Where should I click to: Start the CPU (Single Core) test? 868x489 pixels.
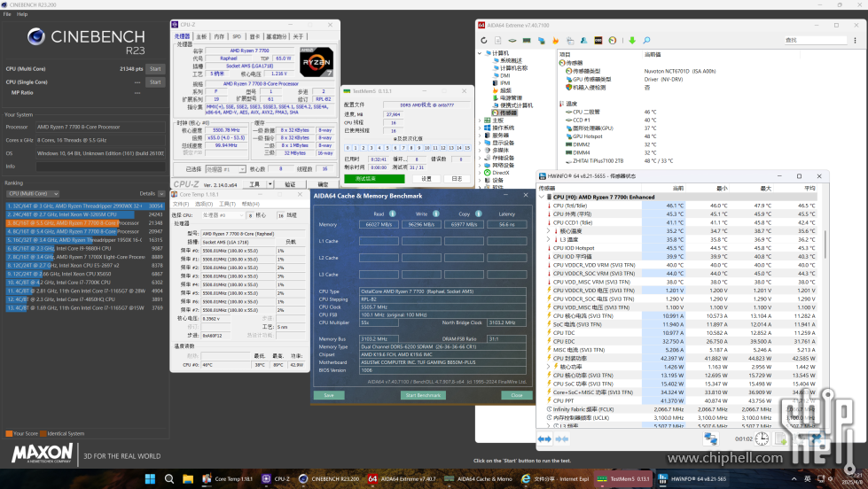(x=155, y=81)
